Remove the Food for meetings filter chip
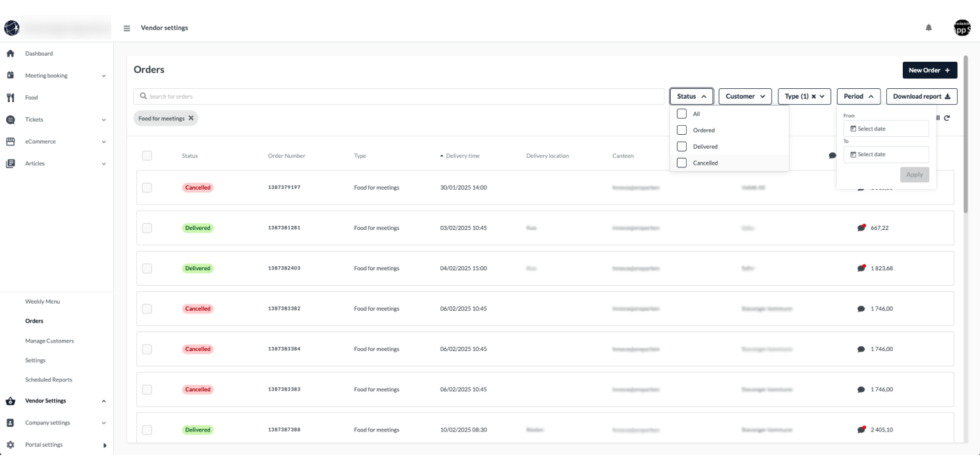 [x=191, y=118]
